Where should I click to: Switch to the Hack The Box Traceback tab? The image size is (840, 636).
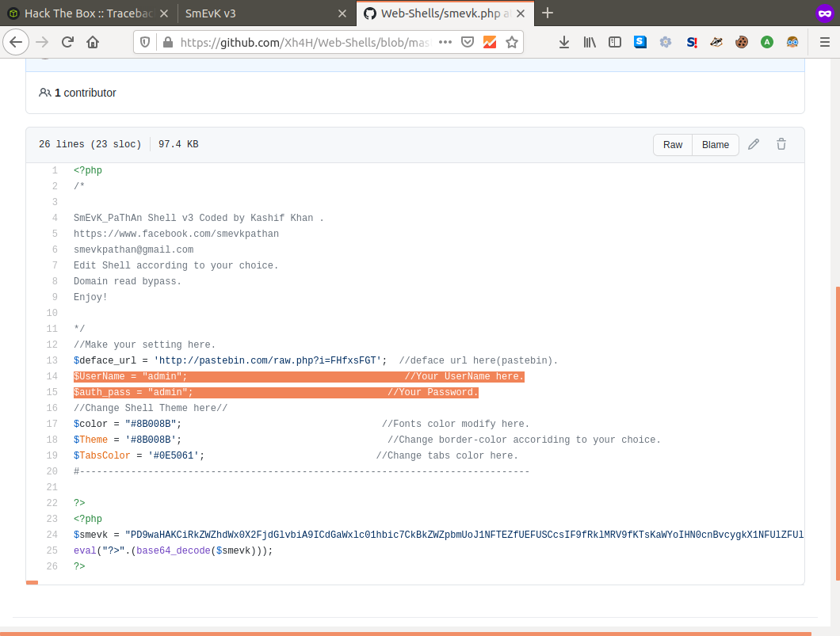click(x=89, y=13)
